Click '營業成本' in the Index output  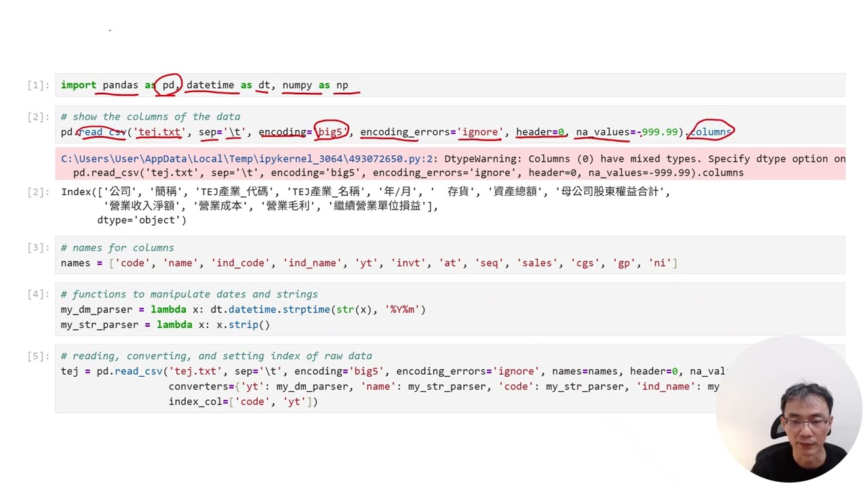220,206
